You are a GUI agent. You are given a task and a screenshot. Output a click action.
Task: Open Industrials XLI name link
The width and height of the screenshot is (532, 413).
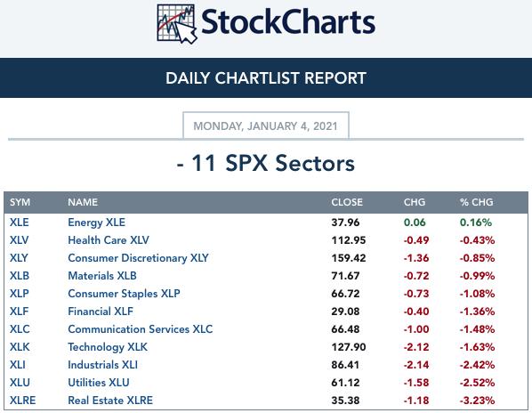103,365
